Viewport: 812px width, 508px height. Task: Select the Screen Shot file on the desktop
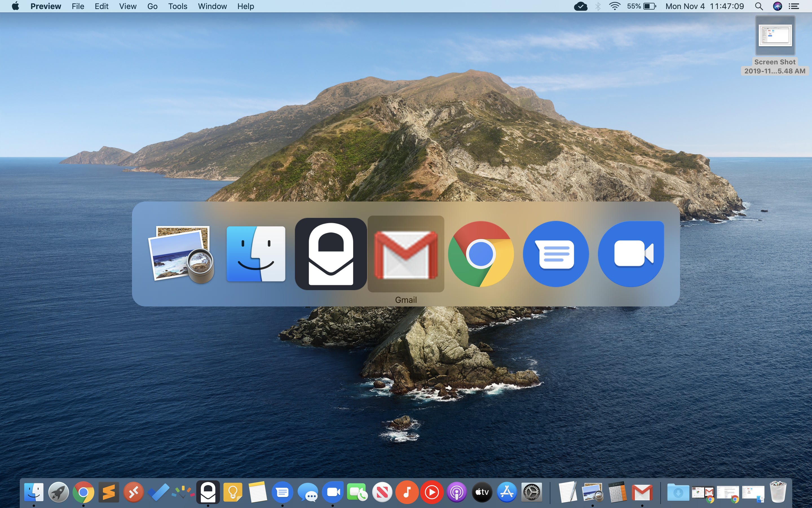click(x=775, y=45)
